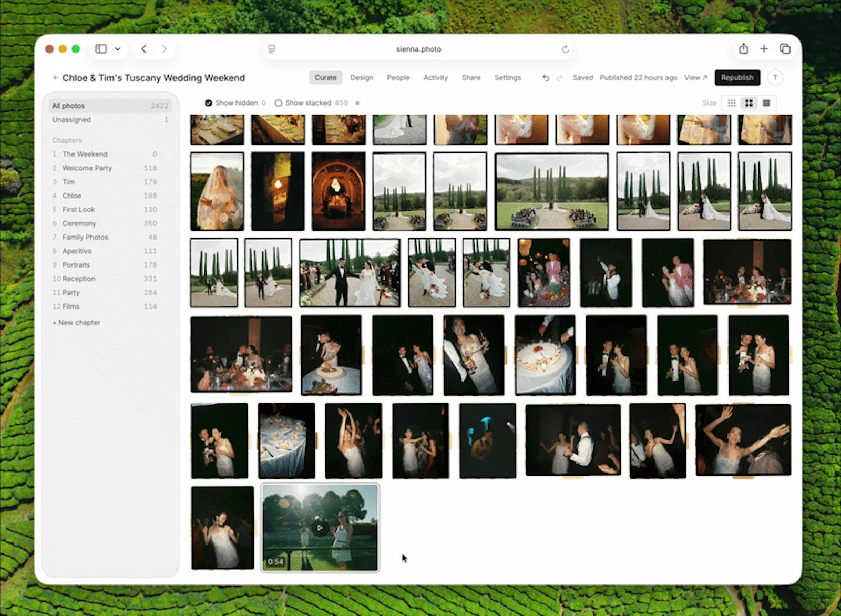This screenshot has width=841, height=616.
Task: Return via the back arrow beside gallery title
Action: pos(55,78)
